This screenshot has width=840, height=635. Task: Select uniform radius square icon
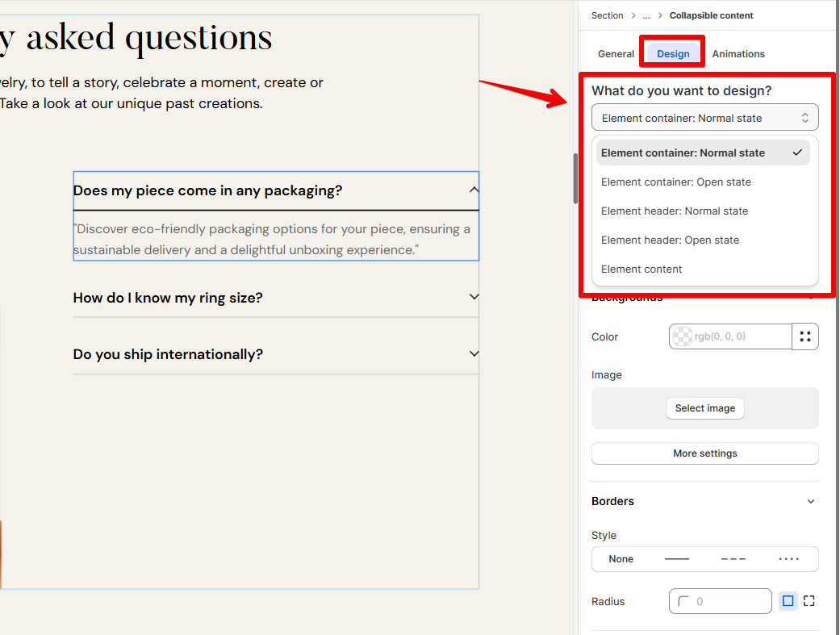coord(788,601)
